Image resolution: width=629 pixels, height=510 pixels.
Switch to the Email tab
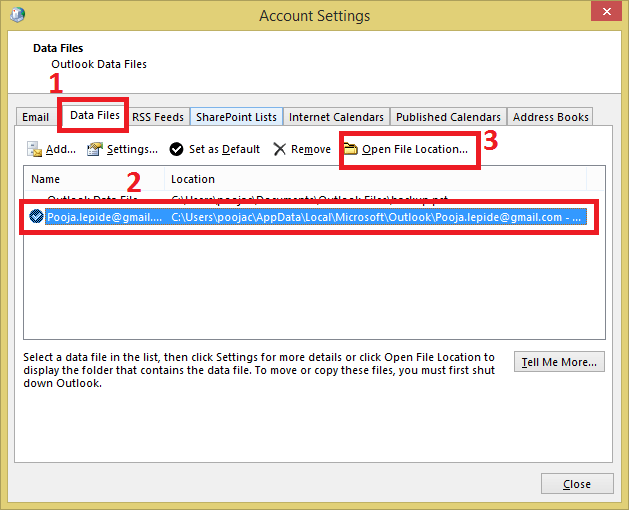pyautogui.click(x=36, y=117)
